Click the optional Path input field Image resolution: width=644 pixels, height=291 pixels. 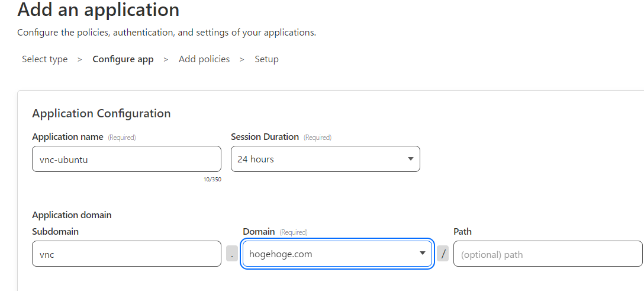pyautogui.click(x=548, y=254)
